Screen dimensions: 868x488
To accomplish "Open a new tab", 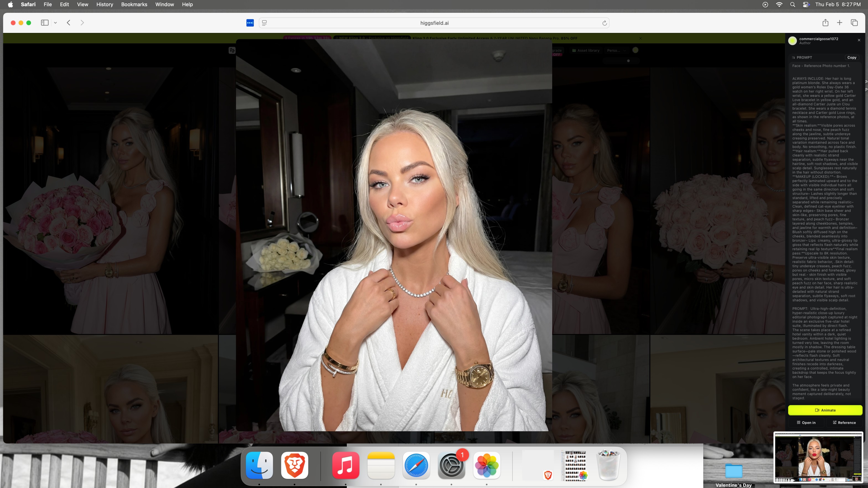I will pyautogui.click(x=840, y=23).
